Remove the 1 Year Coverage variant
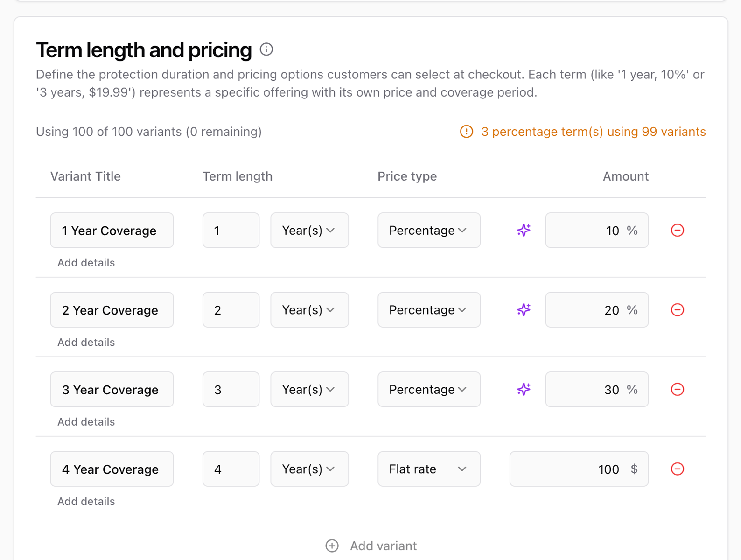The width and height of the screenshot is (741, 560). [x=677, y=230]
